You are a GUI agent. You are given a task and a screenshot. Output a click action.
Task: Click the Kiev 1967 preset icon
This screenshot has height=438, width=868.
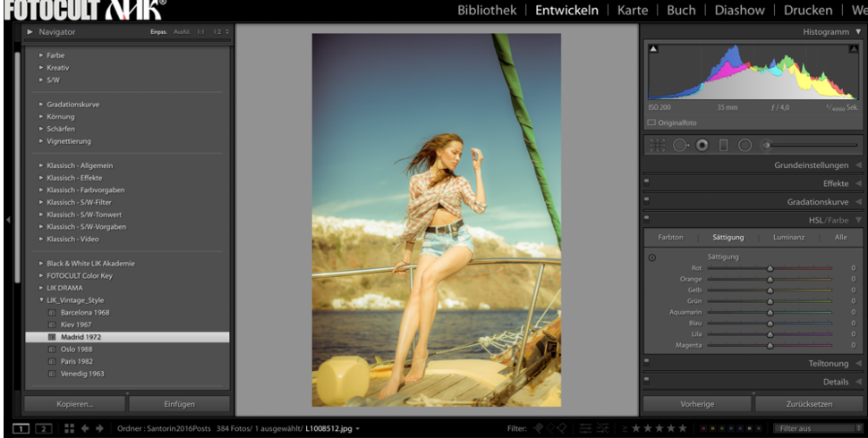[x=52, y=324]
